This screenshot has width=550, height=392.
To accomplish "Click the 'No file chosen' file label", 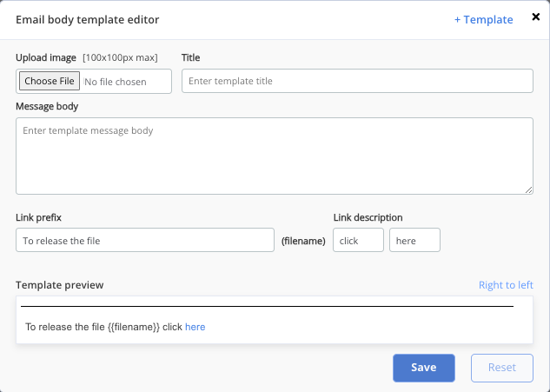I will pos(116,82).
